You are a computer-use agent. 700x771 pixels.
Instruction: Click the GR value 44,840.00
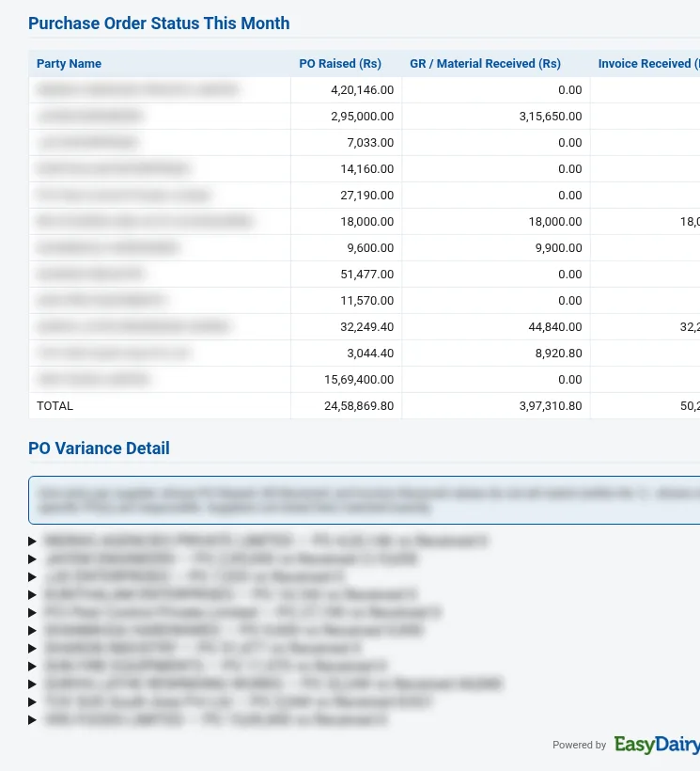click(x=555, y=327)
